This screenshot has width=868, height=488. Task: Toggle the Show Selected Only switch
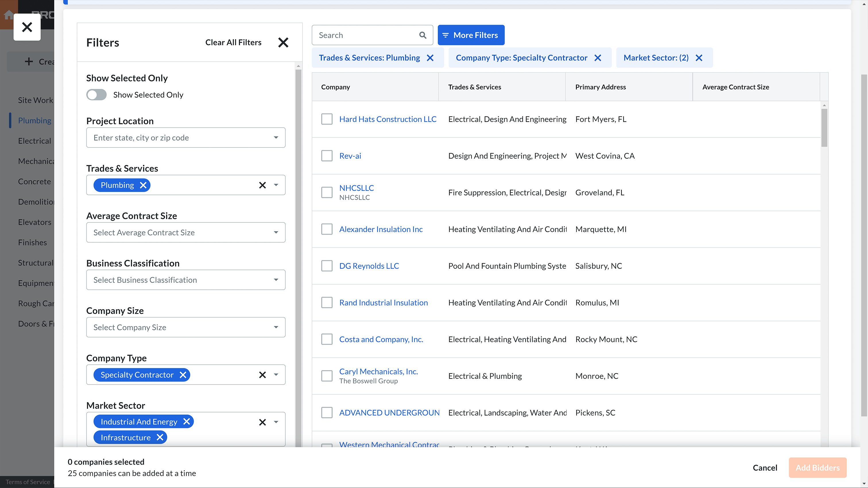pyautogui.click(x=96, y=95)
